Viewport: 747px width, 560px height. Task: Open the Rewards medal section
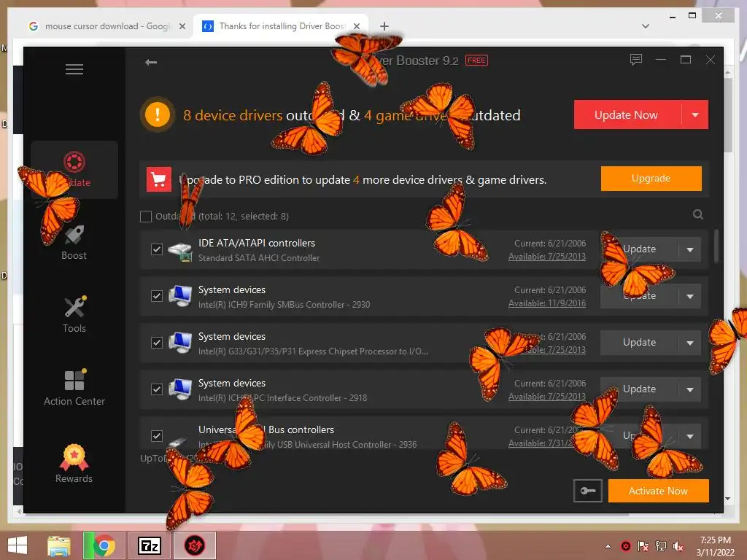[74, 464]
